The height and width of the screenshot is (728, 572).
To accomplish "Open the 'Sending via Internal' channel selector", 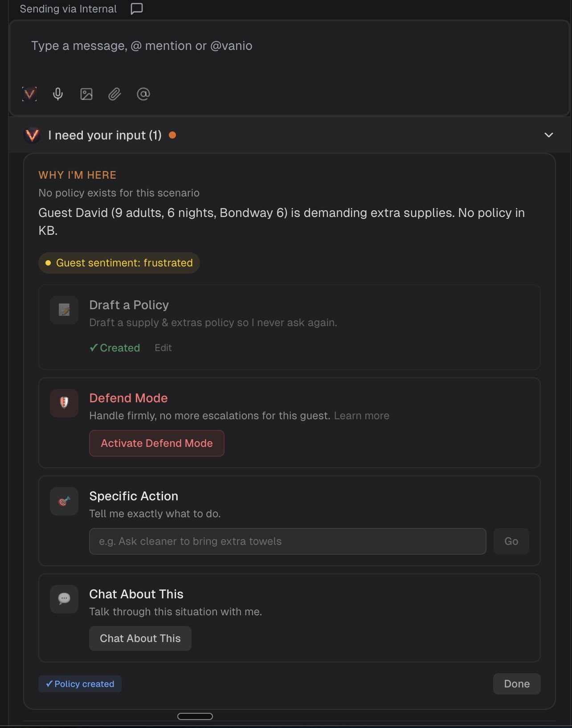I will click(x=68, y=9).
